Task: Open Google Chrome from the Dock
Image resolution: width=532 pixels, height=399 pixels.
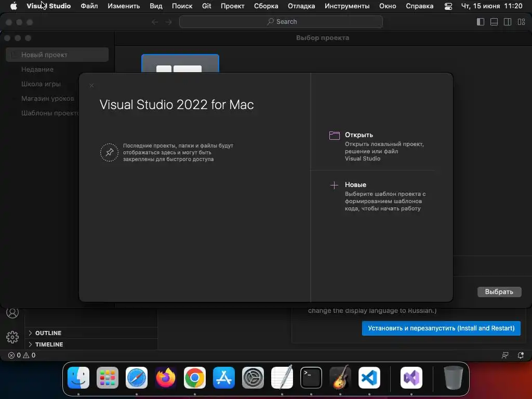Action: click(x=195, y=378)
